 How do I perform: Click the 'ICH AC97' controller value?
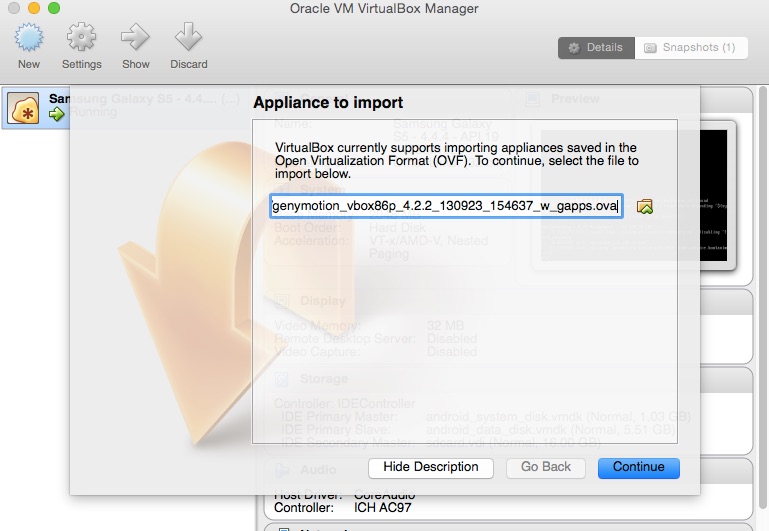(383, 507)
